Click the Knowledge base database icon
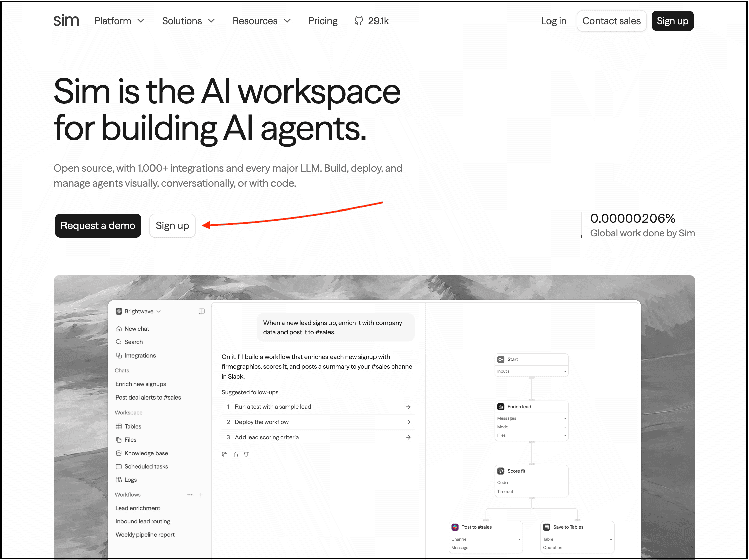The image size is (749, 560). [x=119, y=453]
